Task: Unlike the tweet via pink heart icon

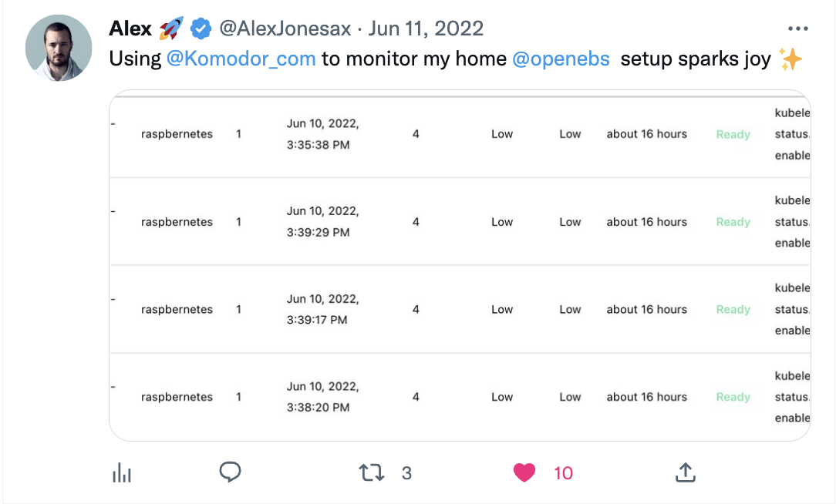Action: click(x=524, y=472)
